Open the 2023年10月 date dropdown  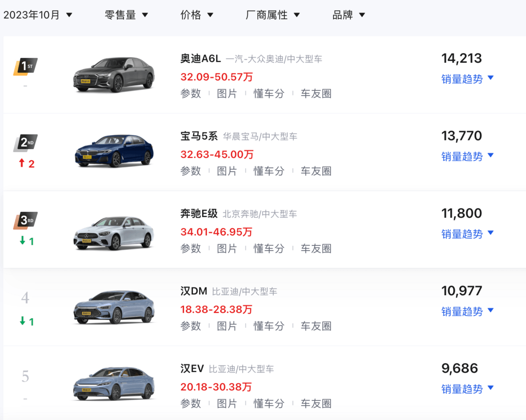pyautogui.click(x=38, y=15)
